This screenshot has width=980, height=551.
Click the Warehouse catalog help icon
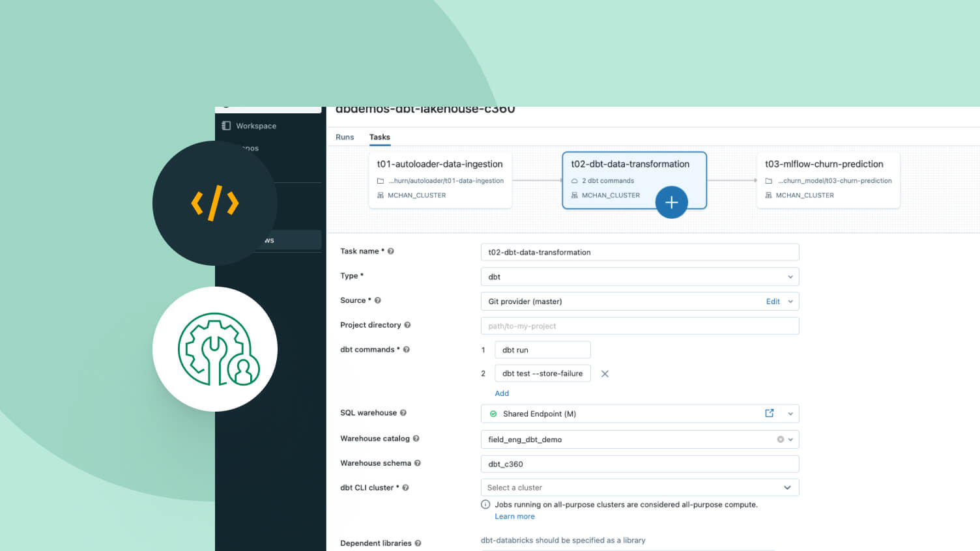click(416, 439)
